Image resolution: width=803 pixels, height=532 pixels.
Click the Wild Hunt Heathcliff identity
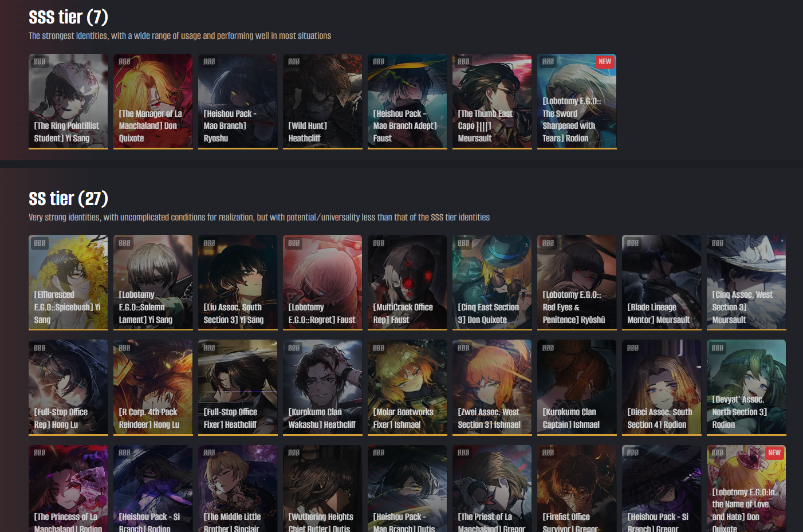(322, 101)
